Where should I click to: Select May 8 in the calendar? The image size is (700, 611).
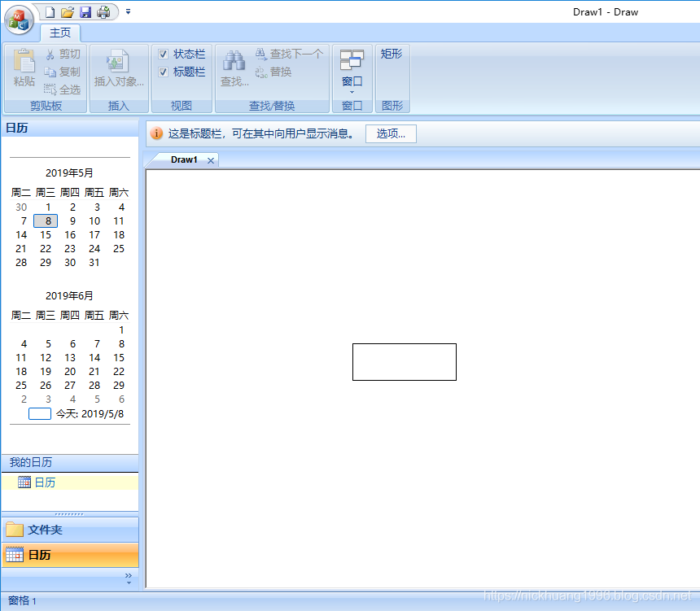pos(46,221)
